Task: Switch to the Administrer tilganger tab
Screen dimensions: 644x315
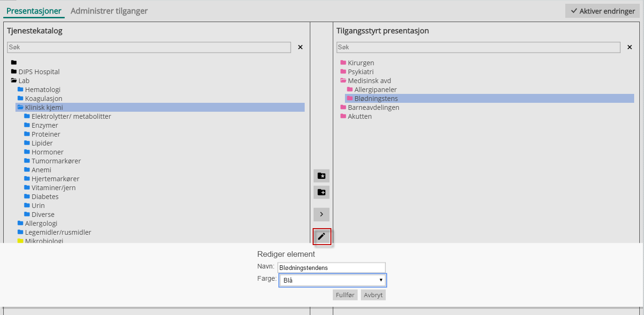Action: [109, 11]
